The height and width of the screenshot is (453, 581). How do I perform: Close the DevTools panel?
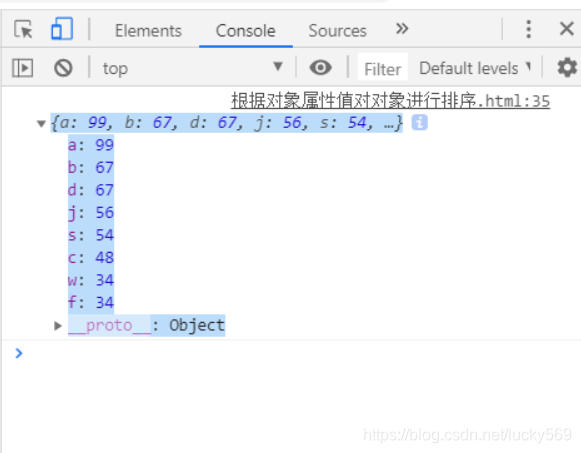coord(567,29)
